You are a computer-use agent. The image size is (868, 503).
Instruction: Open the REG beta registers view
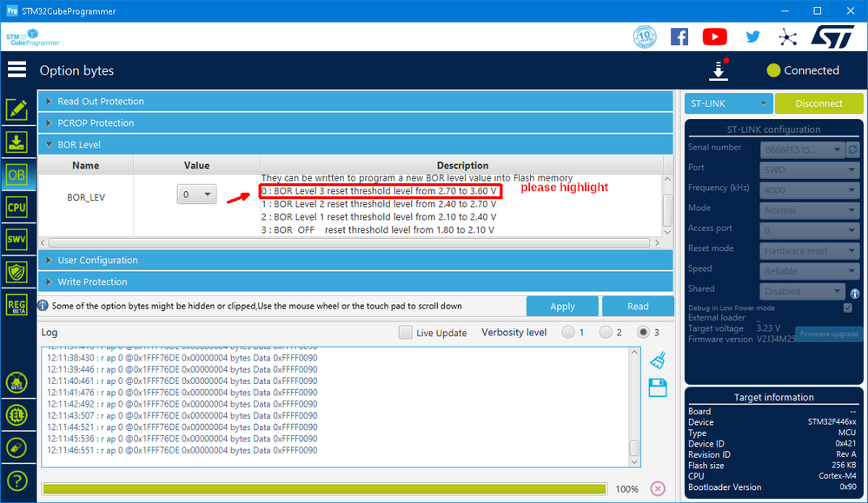point(17,305)
